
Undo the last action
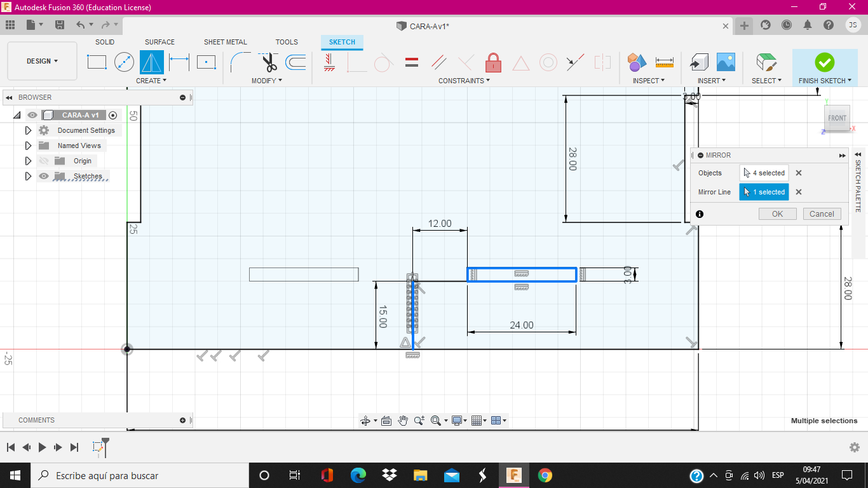click(x=80, y=25)
